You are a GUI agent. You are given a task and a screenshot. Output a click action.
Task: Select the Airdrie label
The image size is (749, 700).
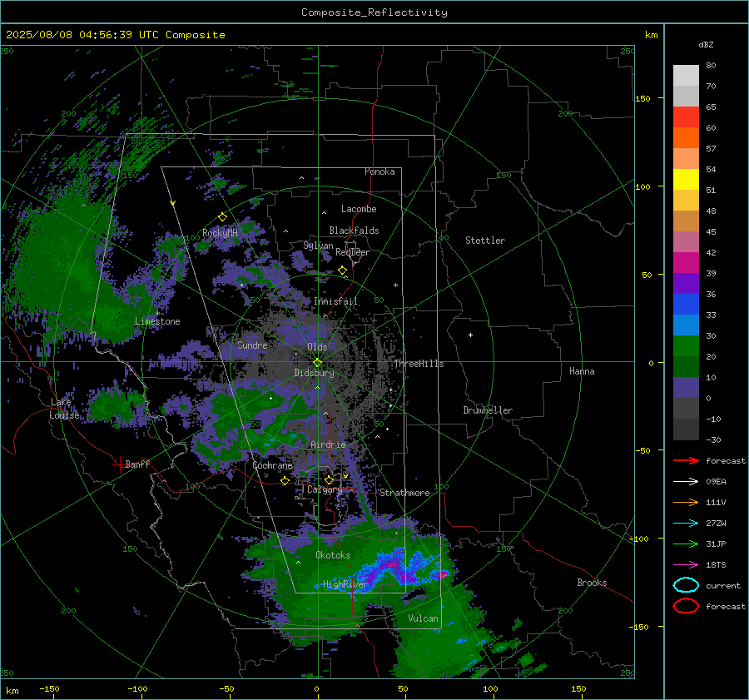click(x=328, y=444)
